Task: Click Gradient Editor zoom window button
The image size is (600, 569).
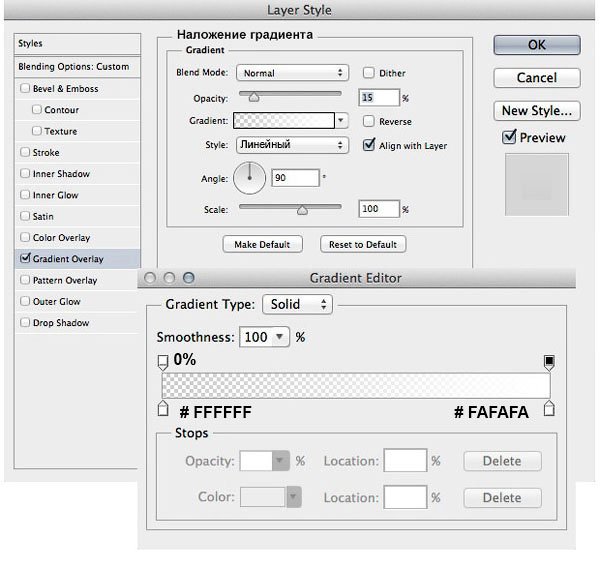Action: (188, 278)
